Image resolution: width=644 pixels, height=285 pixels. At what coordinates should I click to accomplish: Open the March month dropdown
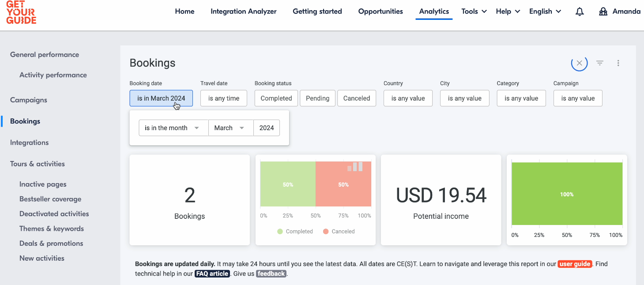tap(231, 128)
